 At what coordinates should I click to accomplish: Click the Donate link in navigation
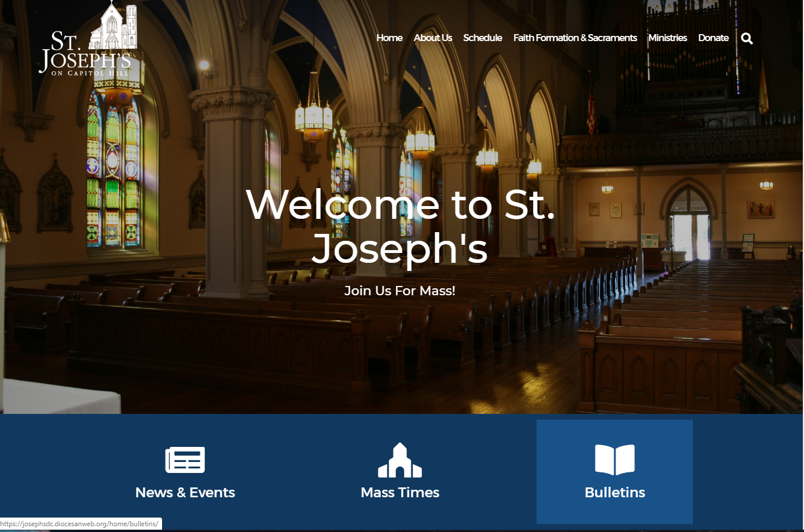713,38
